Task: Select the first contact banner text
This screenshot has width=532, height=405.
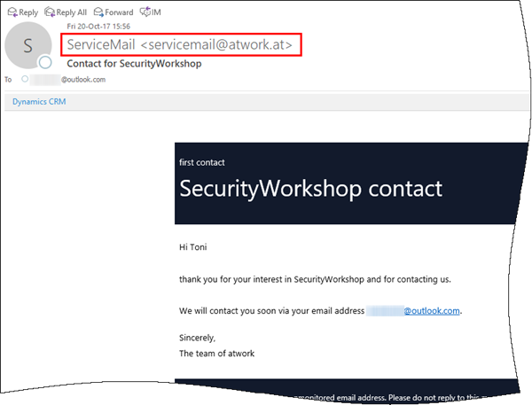Action: point(202,162)
